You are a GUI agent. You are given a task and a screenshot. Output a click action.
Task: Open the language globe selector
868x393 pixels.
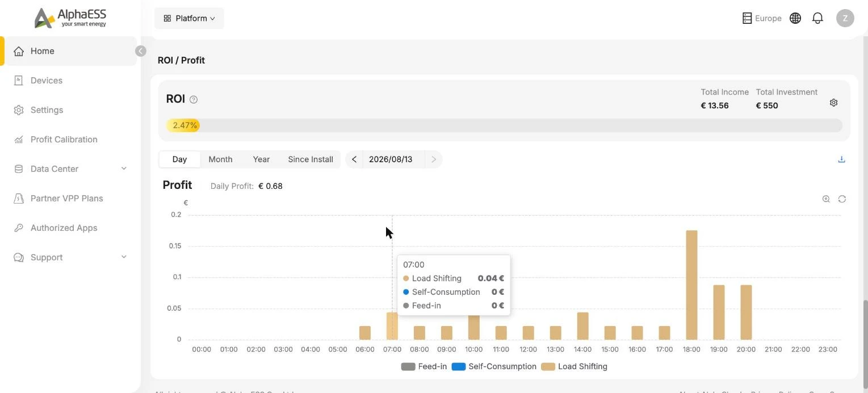795,18
